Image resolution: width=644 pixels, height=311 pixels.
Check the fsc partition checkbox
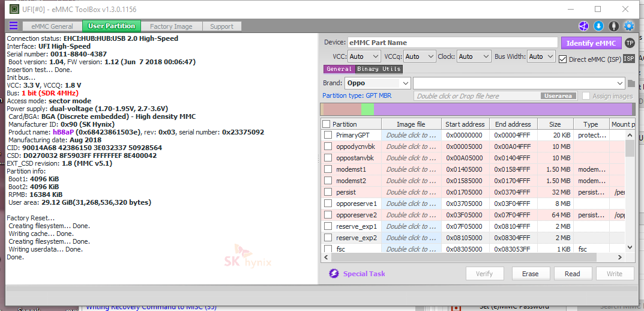(x=328, y=249)
